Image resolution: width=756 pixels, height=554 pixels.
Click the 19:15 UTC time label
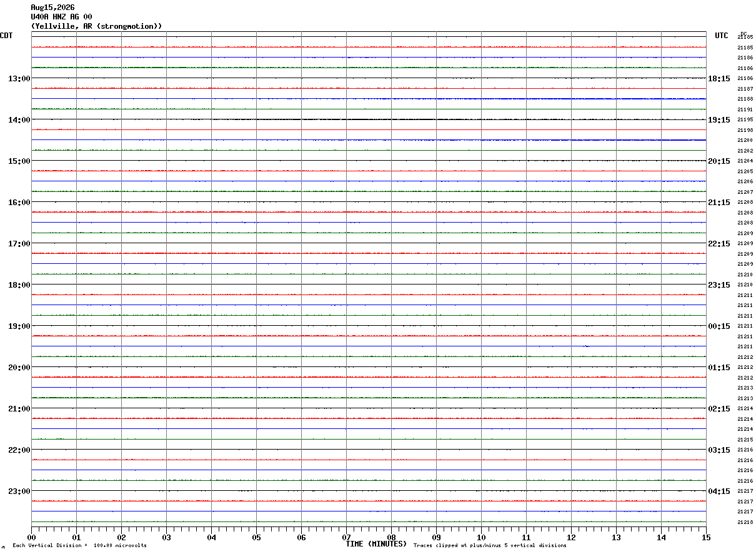click(719, 120)
